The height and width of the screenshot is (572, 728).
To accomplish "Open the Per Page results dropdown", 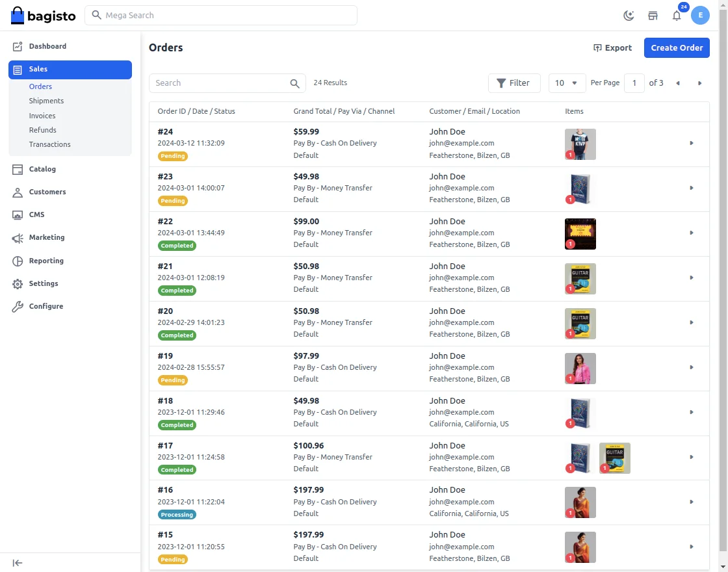I will [566, 83].
